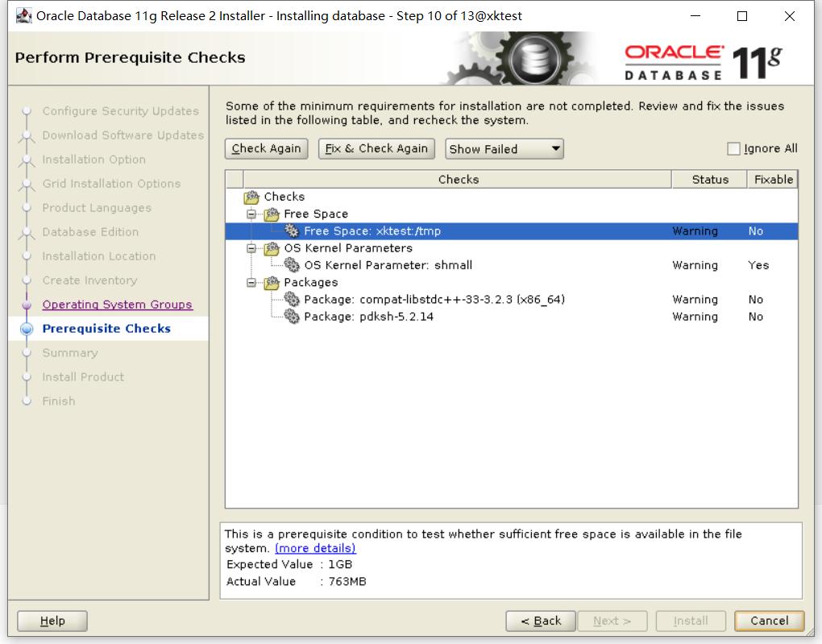This screenshot has height=644, width=822.
Task: Click the OS Kernel Parameters group label
Action: pos(348,248)
